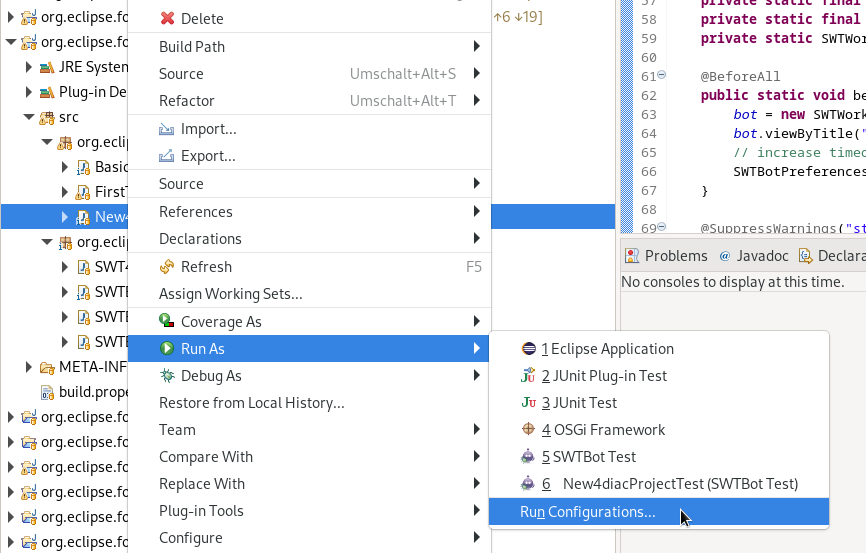Expand the First class tree node
This screenshot has height=553, width=866.
tap(65, 192)
